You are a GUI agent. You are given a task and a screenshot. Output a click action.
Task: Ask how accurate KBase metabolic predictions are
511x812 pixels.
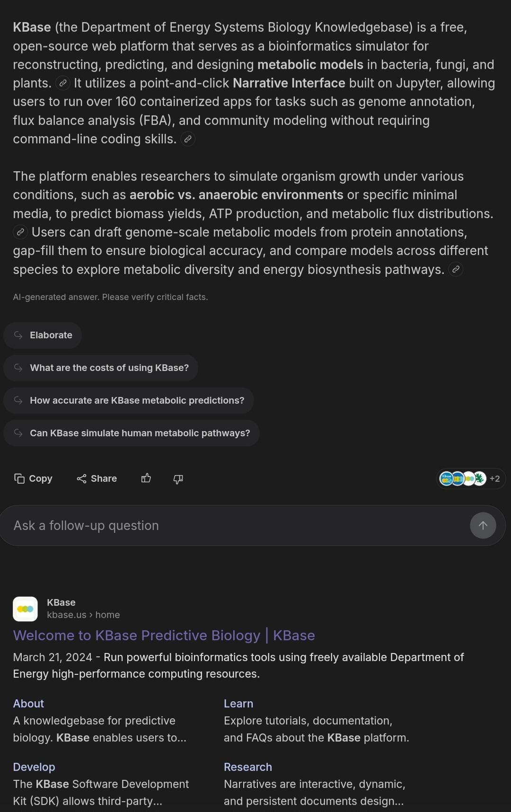pos(129,400)
